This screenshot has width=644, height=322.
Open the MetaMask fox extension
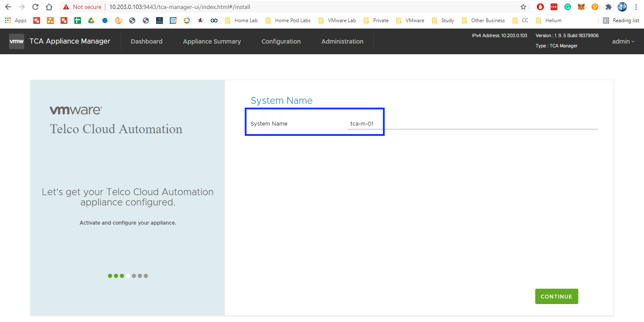(x=581, y=7)
